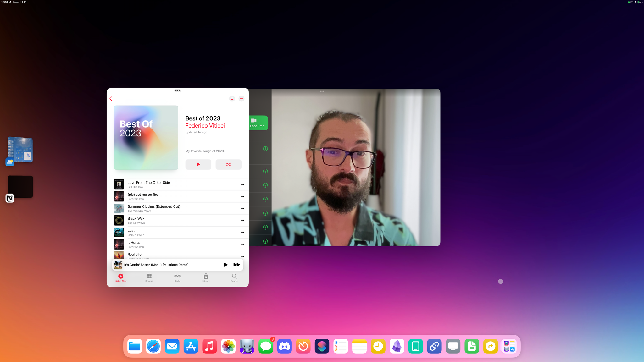Press play on 'It's Gettin' Better (Man!)'
The image size is (644, 362).
pos(225,264)
